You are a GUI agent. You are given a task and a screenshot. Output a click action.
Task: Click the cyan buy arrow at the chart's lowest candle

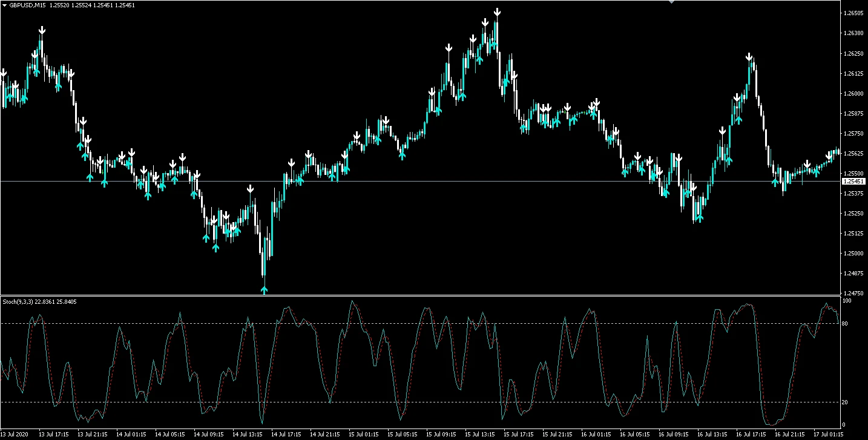click(x=264, y=290)
